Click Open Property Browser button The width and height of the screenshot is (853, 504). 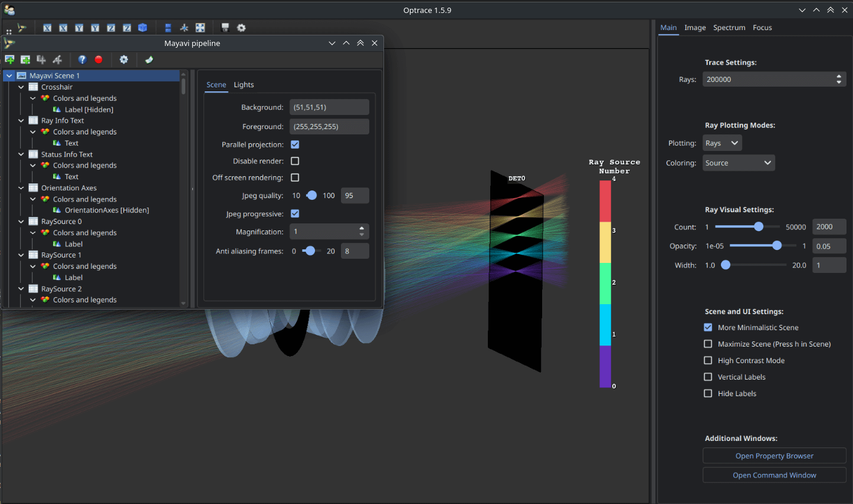pos(774,456)
